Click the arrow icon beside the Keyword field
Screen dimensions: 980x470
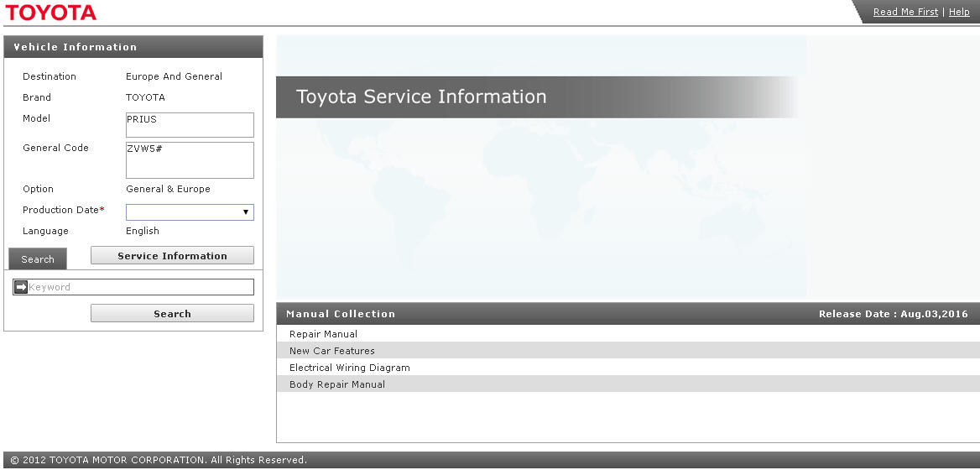(x=21, y=287)
